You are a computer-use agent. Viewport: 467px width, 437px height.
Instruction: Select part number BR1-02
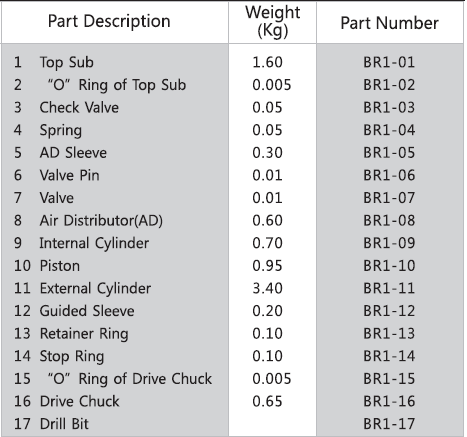click(389, 85)
